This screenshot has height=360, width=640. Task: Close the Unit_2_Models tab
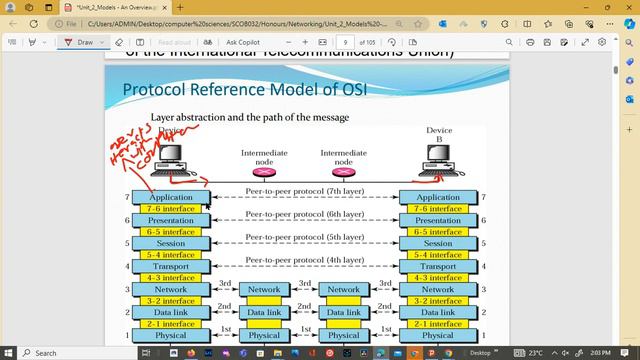(x=164, y=8)
